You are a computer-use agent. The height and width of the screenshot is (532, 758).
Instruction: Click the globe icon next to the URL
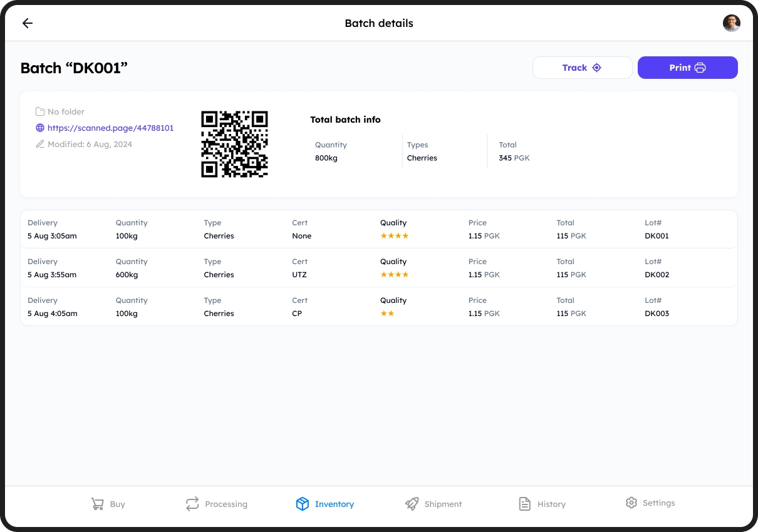[x=39, y=128]
